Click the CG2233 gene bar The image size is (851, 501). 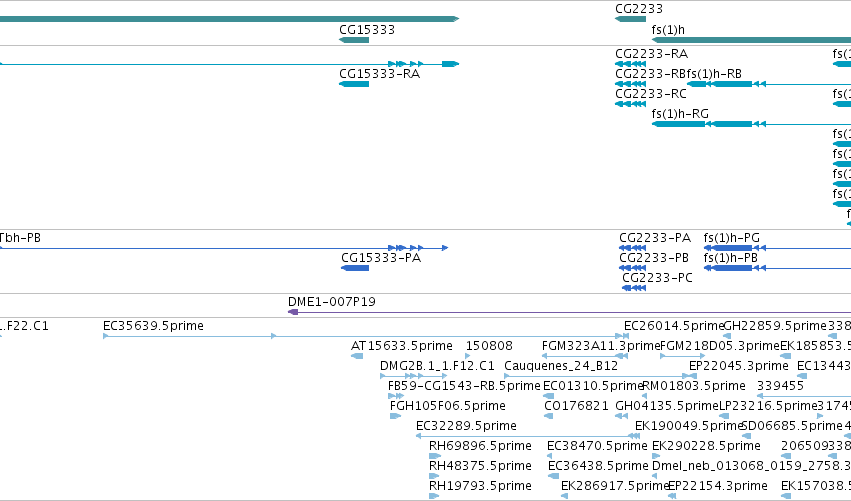(x=630, y=19)
